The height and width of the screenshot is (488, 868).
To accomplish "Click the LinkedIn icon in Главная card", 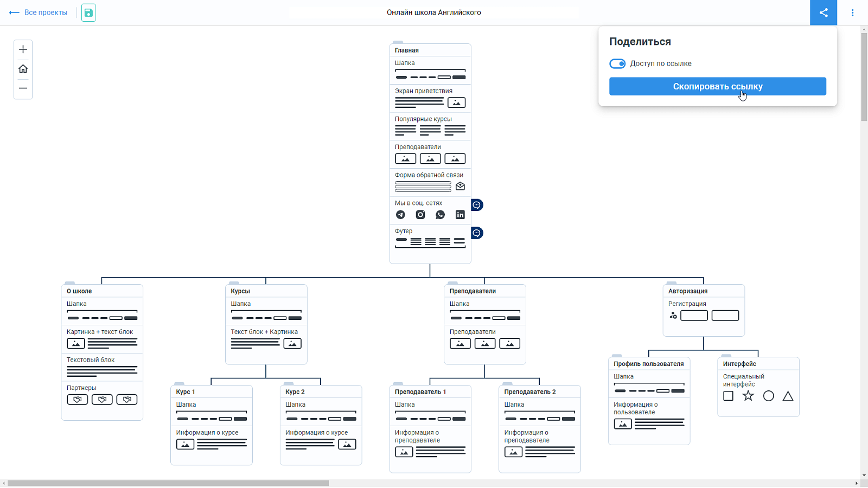I will pyautogui.click(x=460, y=215).
